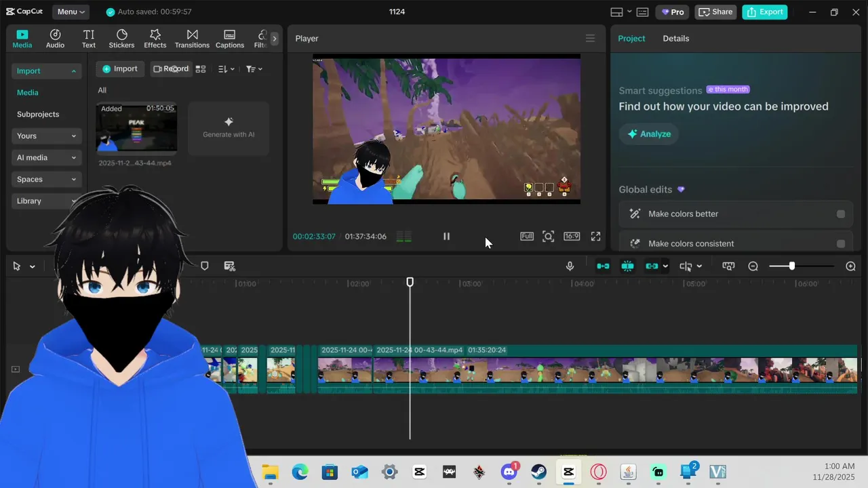The height and width of the screenshot is (488, 868).
Task: Open Microsoft Edge from taskbar
Action: coord(300,472)
